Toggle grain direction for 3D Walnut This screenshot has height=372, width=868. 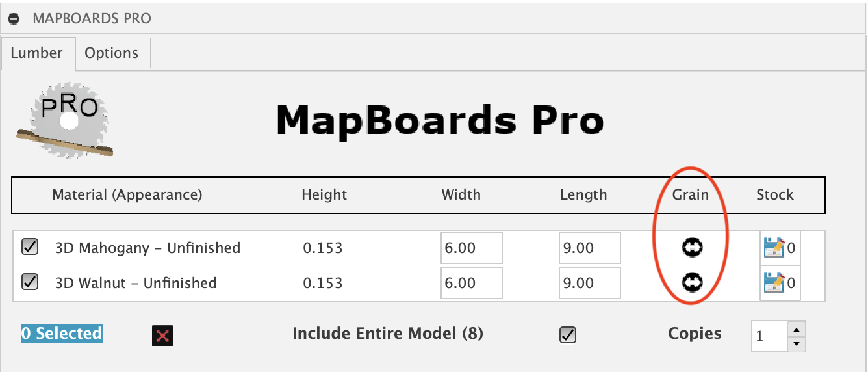pos(692,282)
